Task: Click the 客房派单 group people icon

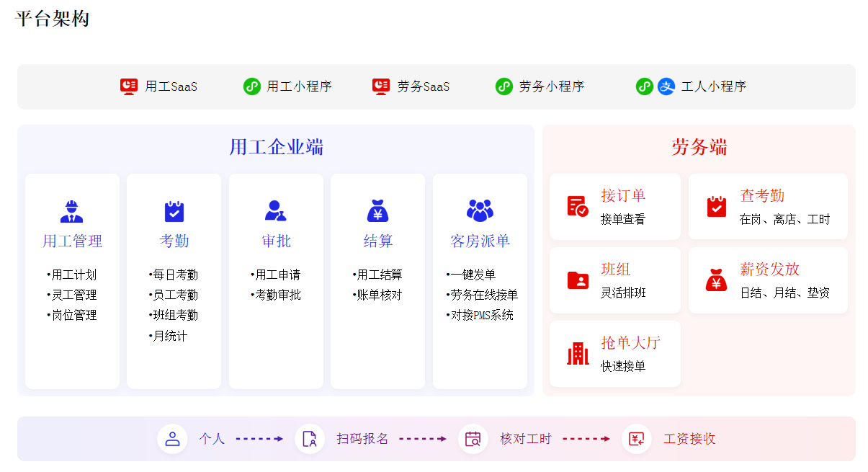Action: [x=480, y=210]
